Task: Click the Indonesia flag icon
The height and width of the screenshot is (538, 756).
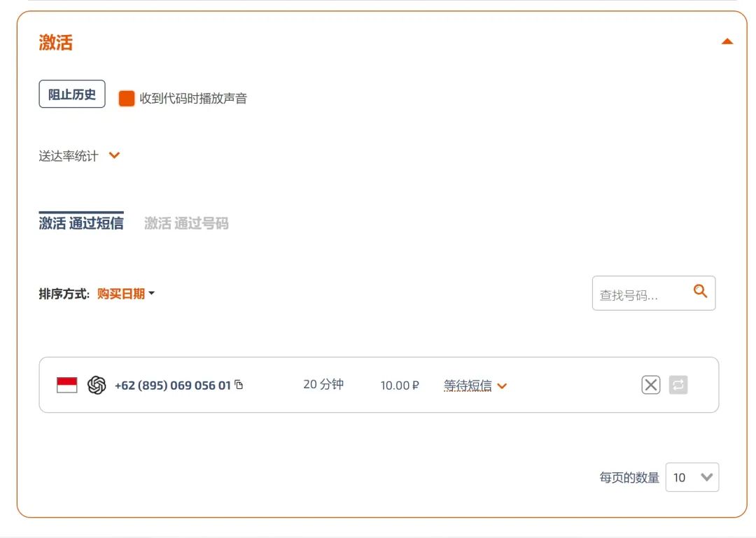Action: tap(67, 385)
